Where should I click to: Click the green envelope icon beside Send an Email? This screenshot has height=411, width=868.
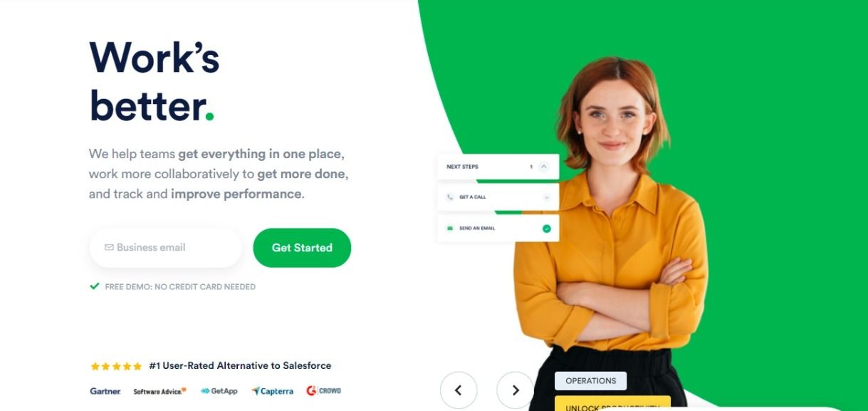coord(449,228)
